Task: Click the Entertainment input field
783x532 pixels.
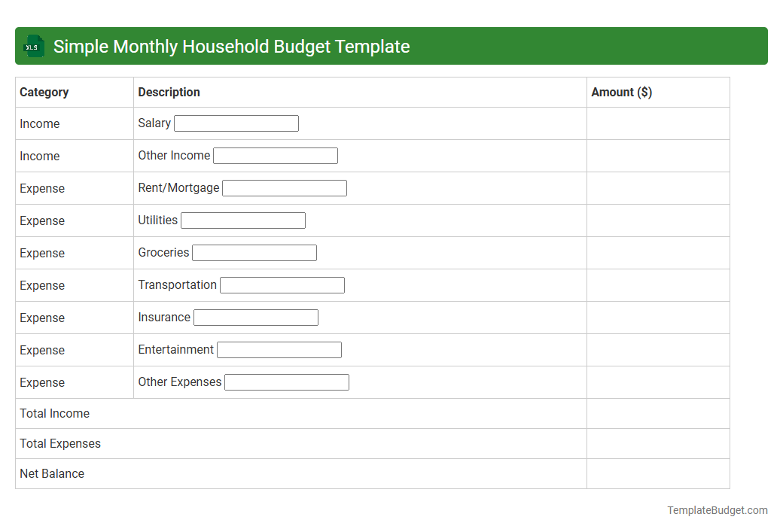Action: tap(279, 349)
